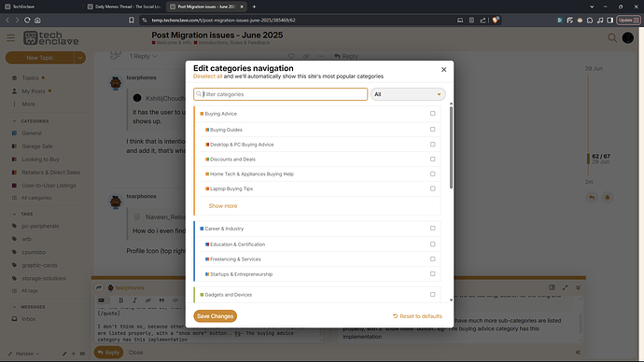Image resolution: width=644 pixels, height=362 pixels.
Task: Save Changes in the dialog
Action: 216,316
